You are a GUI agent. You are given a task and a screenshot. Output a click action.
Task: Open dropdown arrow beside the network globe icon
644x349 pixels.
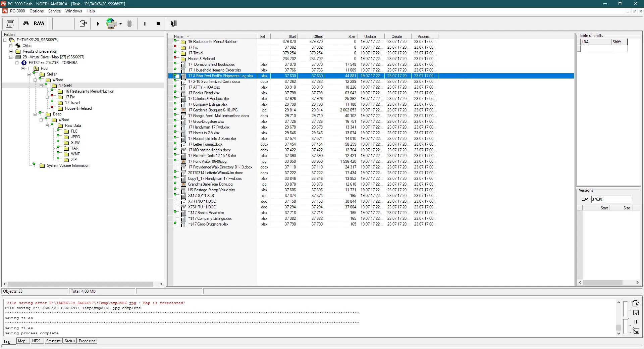point(120,24)
